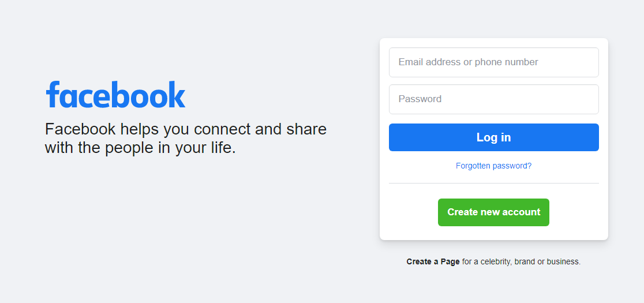Screen dimensions: 644x303
Task: Focus the Password input field
Action: tap(494, 99)
